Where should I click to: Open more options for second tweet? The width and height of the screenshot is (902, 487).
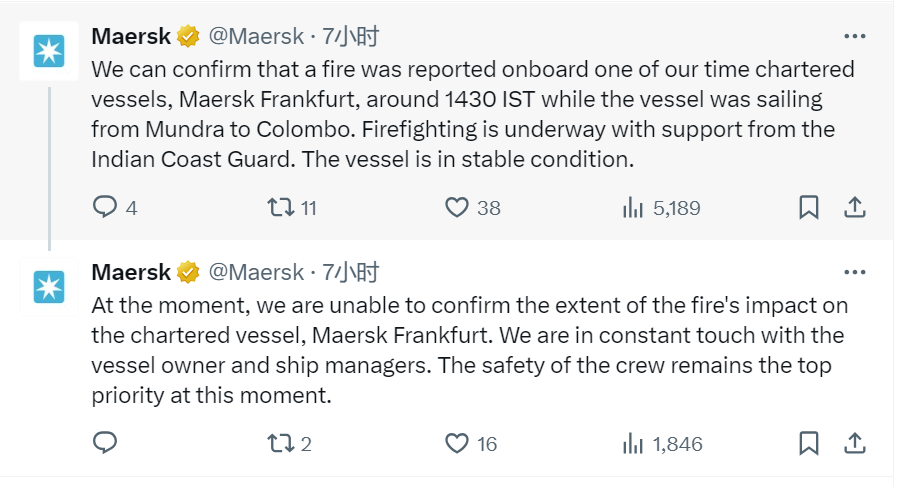(x=854, y=273)
